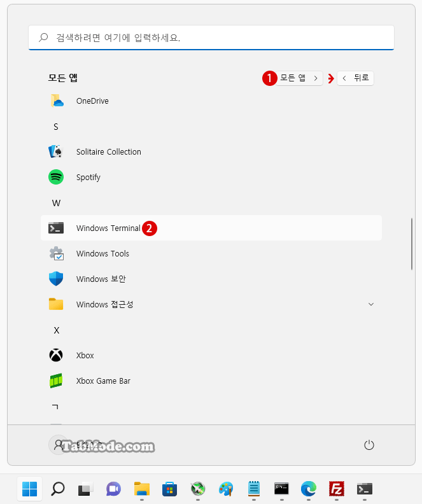Open the user account profile button
Viewport: 422px width, 504px height.
[59, 445]
